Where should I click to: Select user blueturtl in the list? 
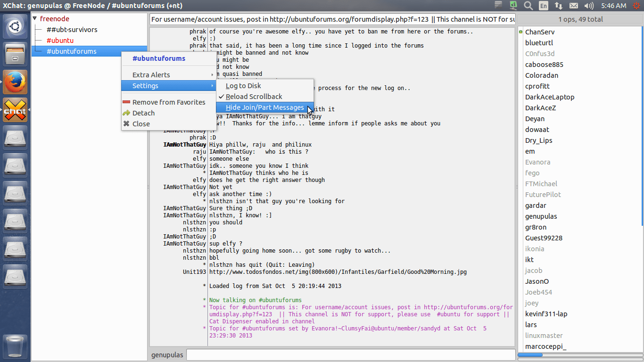[x=539, y=43]
